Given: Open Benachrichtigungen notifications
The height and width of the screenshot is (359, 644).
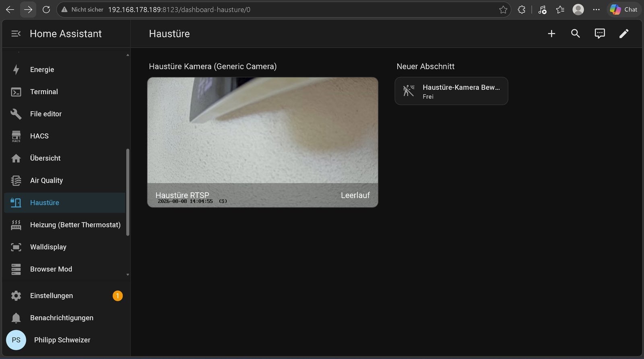Looking at the screenshot, I should pyautogui.click(x=65, y=318).
